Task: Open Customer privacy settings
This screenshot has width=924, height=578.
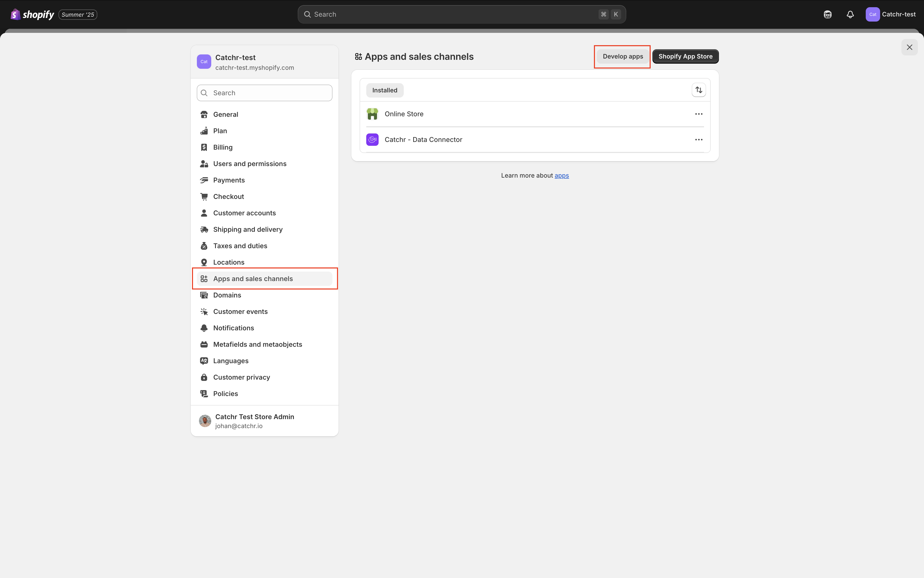Action: (265, 377)
